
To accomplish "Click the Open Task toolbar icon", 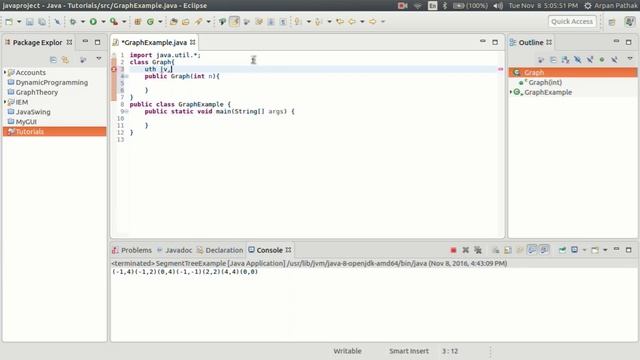I will (x=186, y=22).
